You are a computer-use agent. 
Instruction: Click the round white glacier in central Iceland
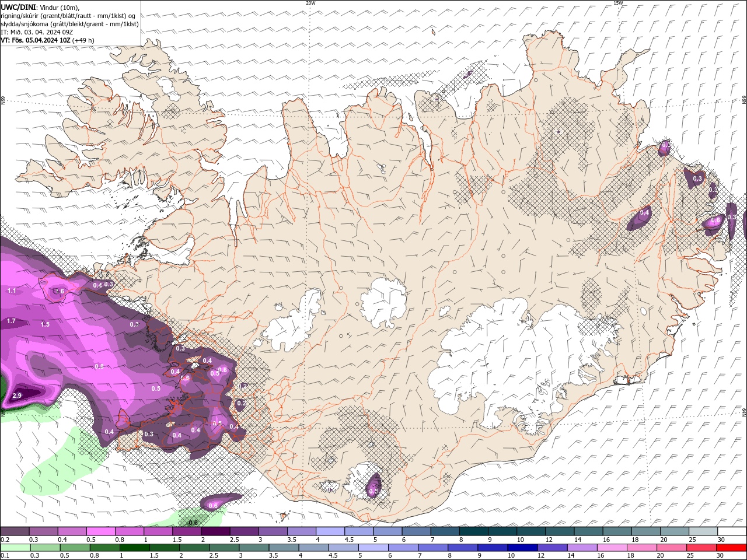(383, 303)
